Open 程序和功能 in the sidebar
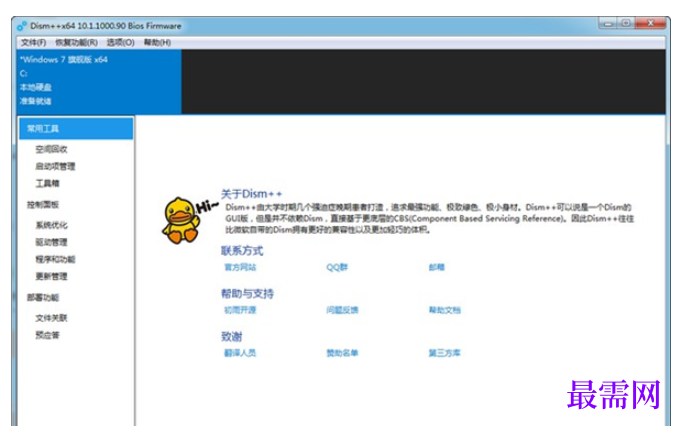 coord(55,259)
